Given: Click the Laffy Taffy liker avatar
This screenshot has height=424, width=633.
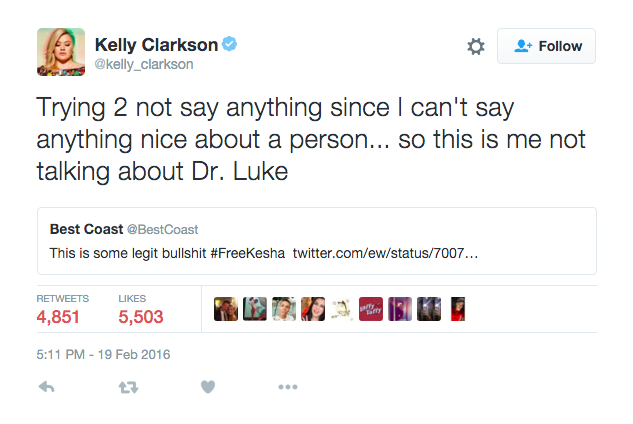Looking at the screenshot, I should (x=370, y=309).
